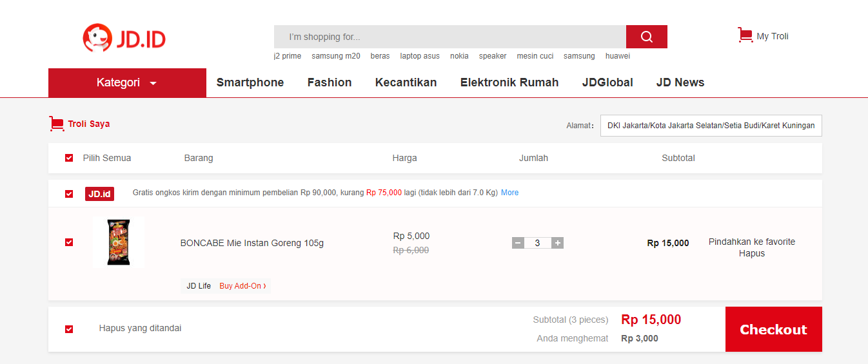Decrease quantity with minus button

pos(518,243)
